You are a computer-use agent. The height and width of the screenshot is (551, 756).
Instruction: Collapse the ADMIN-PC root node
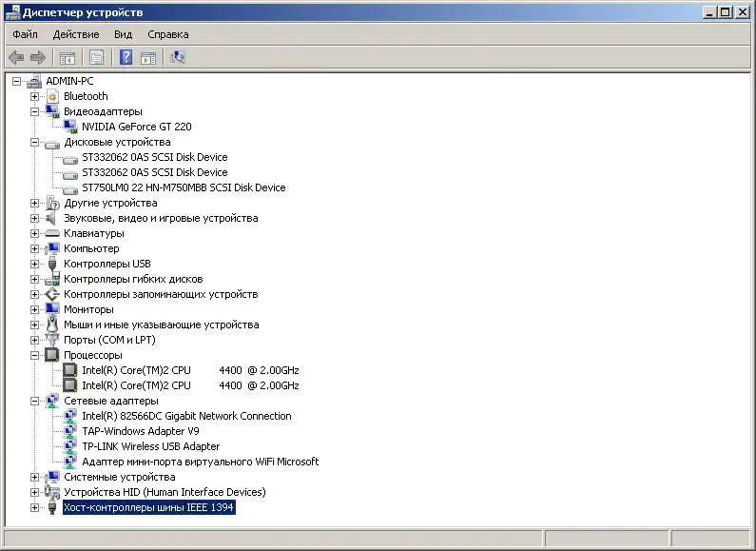[16, 81]
